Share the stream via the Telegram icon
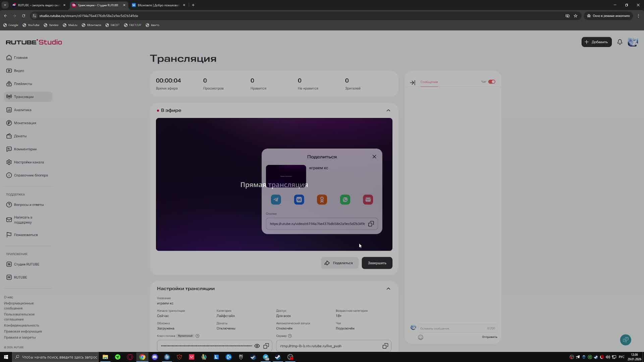 (x=276, y=200)
